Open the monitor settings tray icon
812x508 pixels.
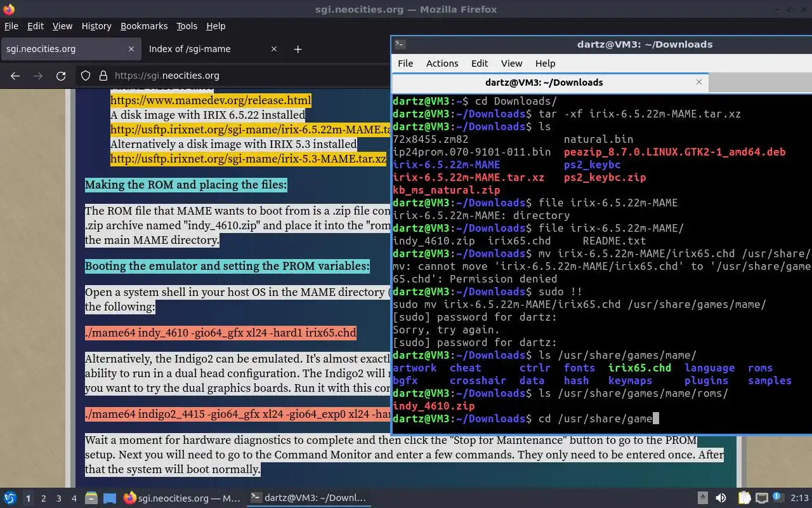762,498
